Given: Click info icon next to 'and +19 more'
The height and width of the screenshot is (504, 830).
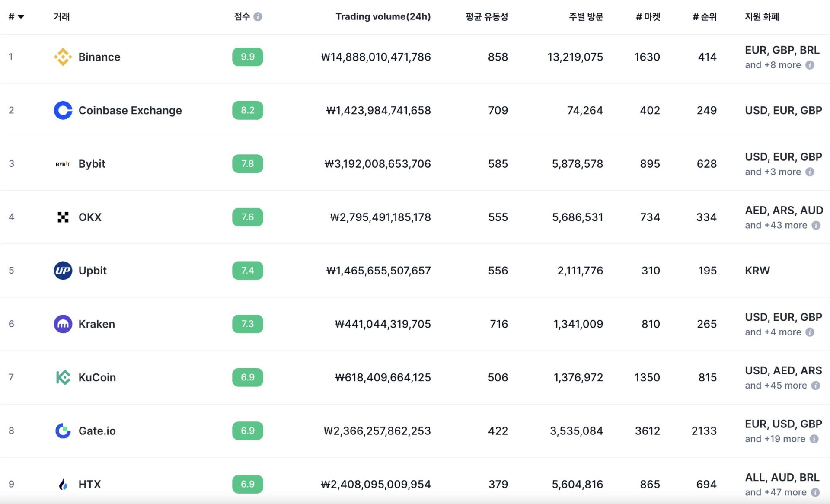Looking at the screenshot, I should point(814,439).
